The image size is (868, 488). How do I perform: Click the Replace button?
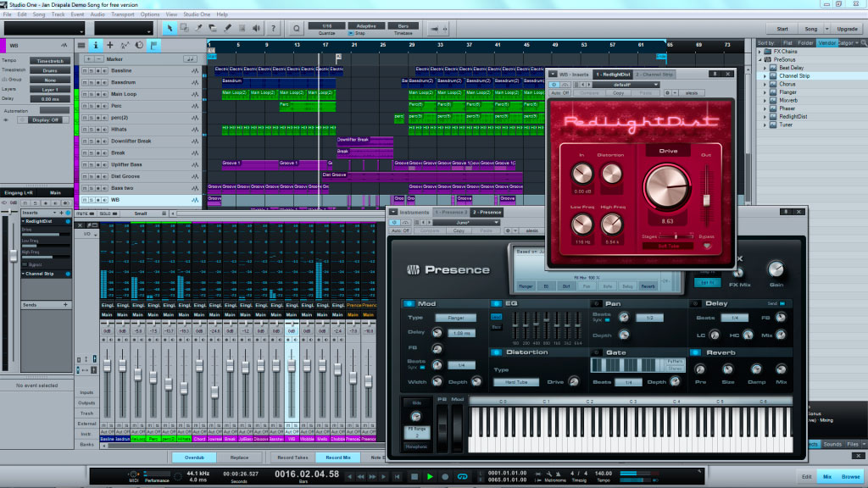239,457
